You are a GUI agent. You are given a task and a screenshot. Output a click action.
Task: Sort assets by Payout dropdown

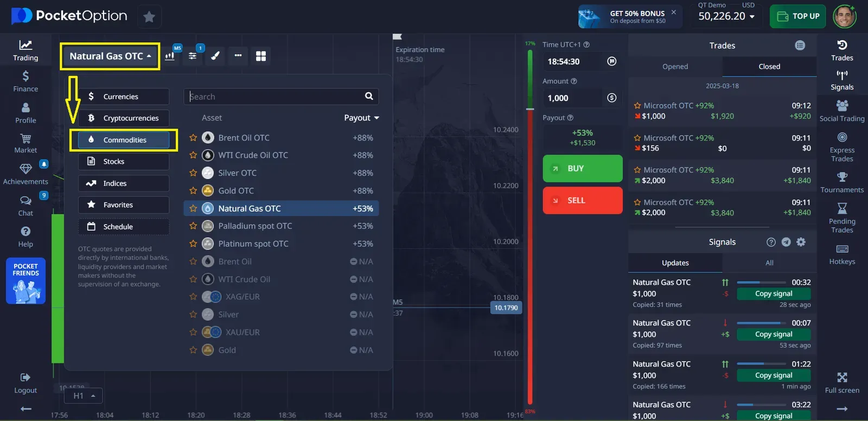pos(361,118)
